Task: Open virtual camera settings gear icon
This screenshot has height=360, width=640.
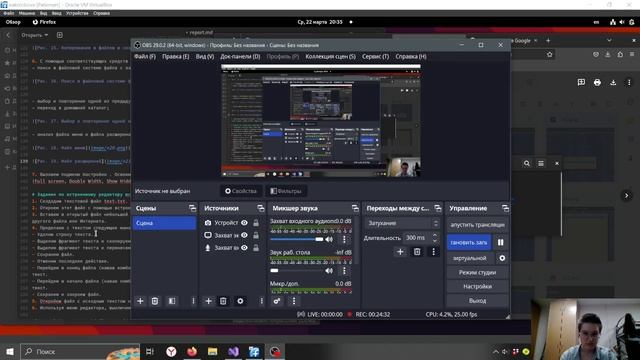Action: [x=502, y=258]
